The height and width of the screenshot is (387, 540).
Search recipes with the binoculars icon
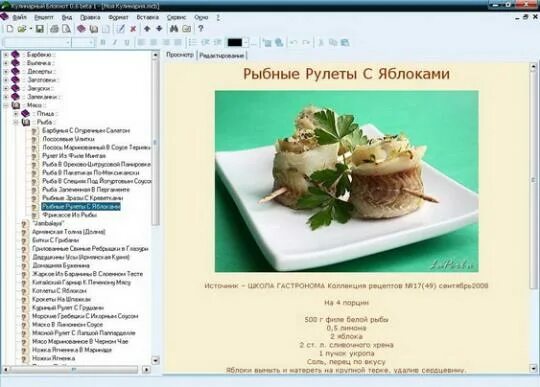(x=174, y=29)
